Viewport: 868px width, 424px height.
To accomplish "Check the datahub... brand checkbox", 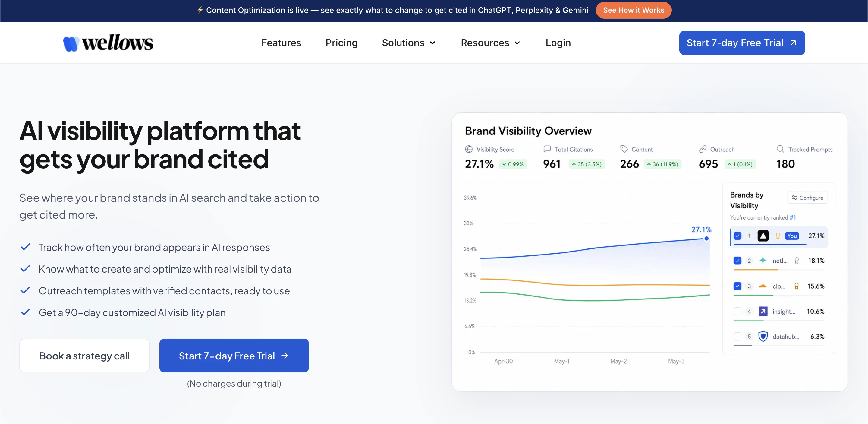I will click(737, 336).
